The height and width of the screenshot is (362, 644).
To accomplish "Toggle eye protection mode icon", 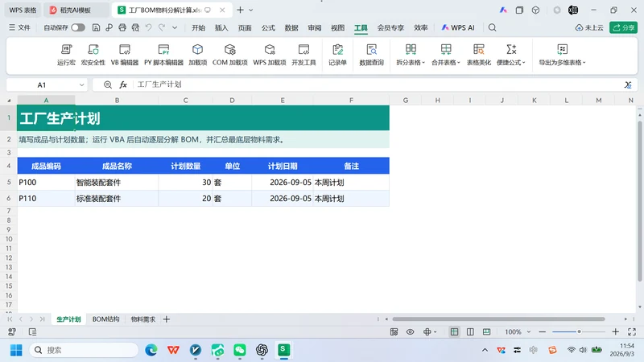I will pyautogui.click(x=410, y=331).
